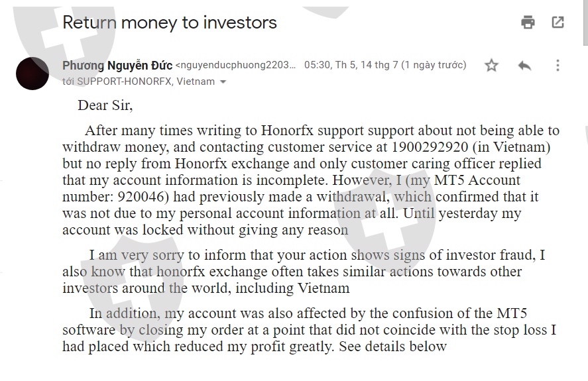The image size is (588, 381).
Task: Expand recipient details arrow next to Vietnam
Action: click(x=223, y=82)
